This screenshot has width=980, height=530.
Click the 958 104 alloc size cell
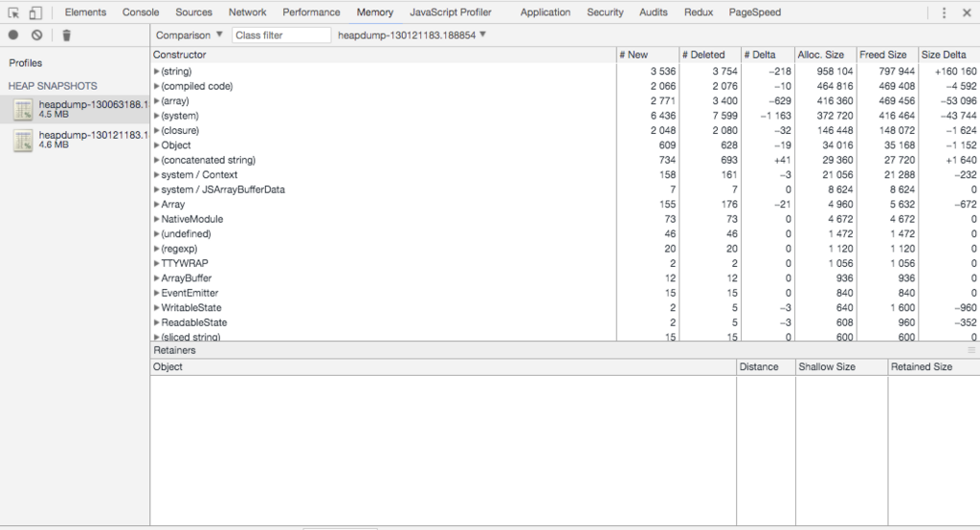(x=835, y=71)
